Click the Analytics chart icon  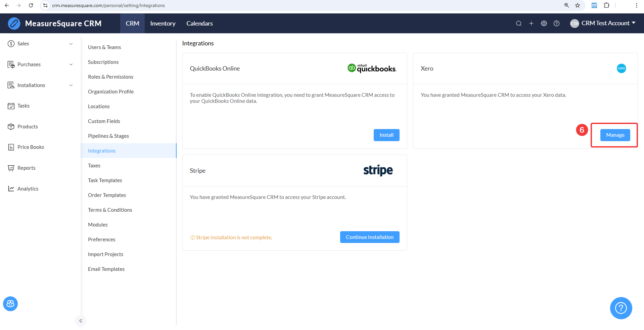pyautogui.click(x=11, y=189)
